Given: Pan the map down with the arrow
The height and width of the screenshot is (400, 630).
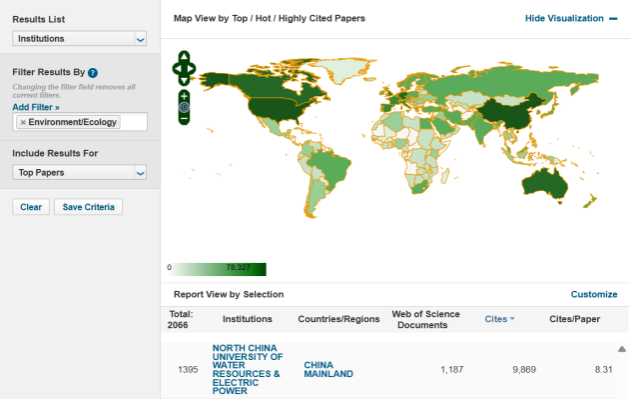Looking at the screenshot, I should click(183, 80).
